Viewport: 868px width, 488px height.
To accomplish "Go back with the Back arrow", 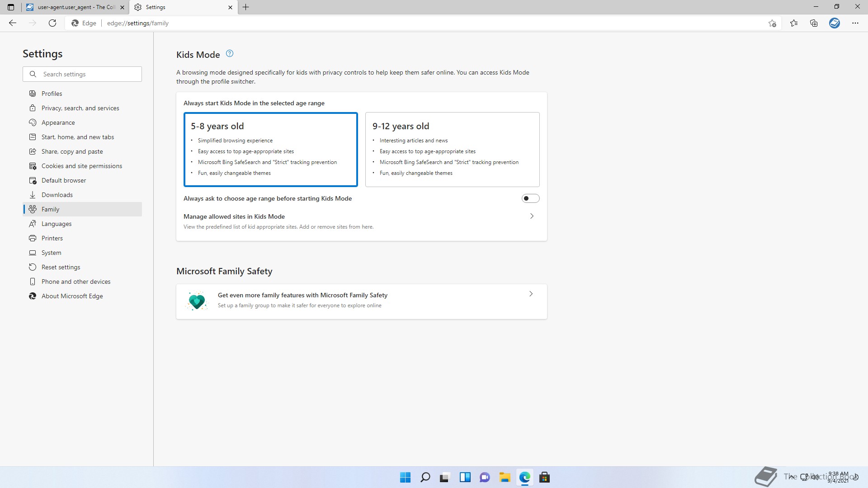I will coord(13,23).
